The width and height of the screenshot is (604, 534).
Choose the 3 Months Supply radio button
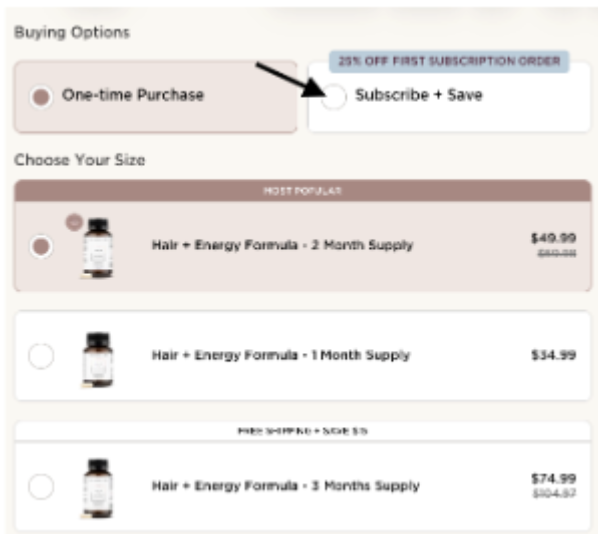41,487
